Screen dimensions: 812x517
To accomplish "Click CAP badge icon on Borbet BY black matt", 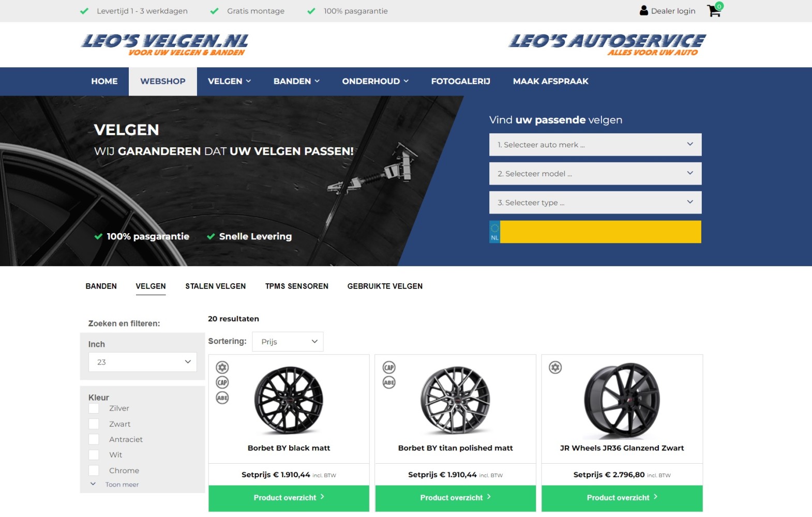I will tap(222, 383).
